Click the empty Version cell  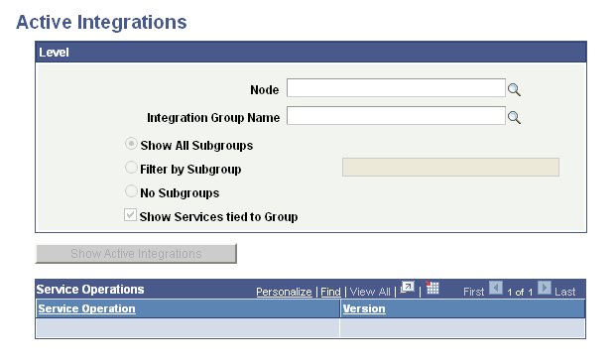(x=462, y=327)
